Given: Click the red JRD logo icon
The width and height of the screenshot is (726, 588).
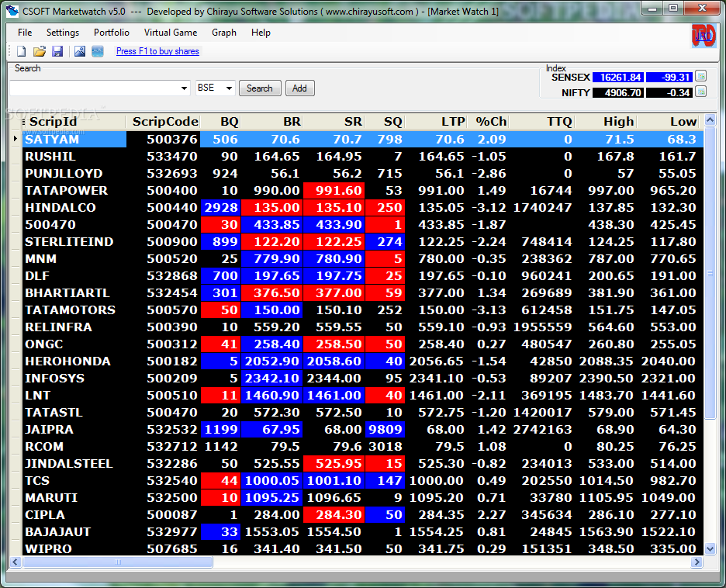Looking at the screenshot, I should [703, 36].
